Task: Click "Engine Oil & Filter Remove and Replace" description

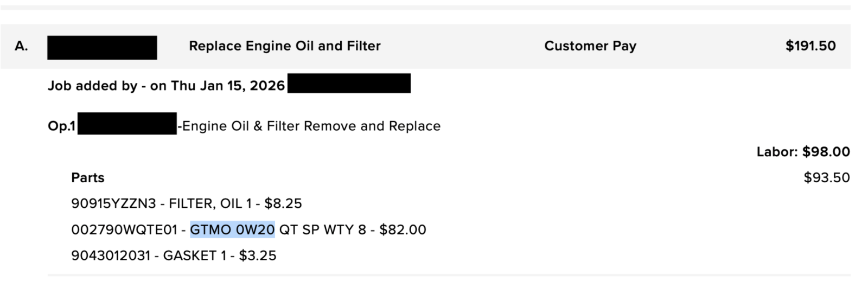Action: point(311,126)
